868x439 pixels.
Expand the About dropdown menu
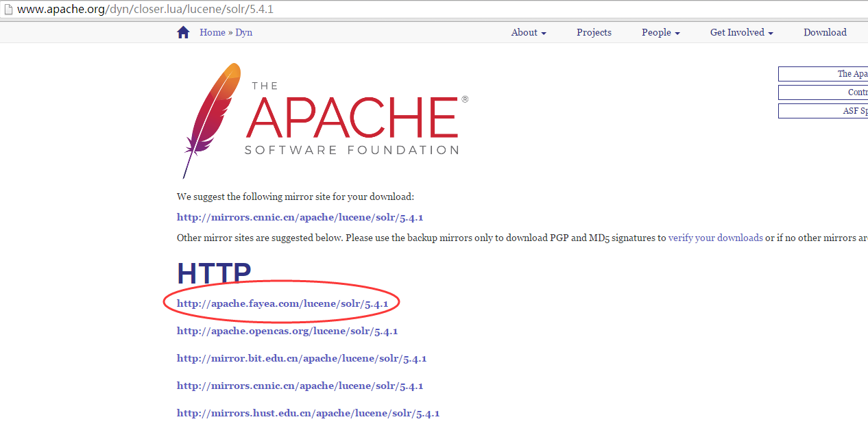[x=529, y=32]
